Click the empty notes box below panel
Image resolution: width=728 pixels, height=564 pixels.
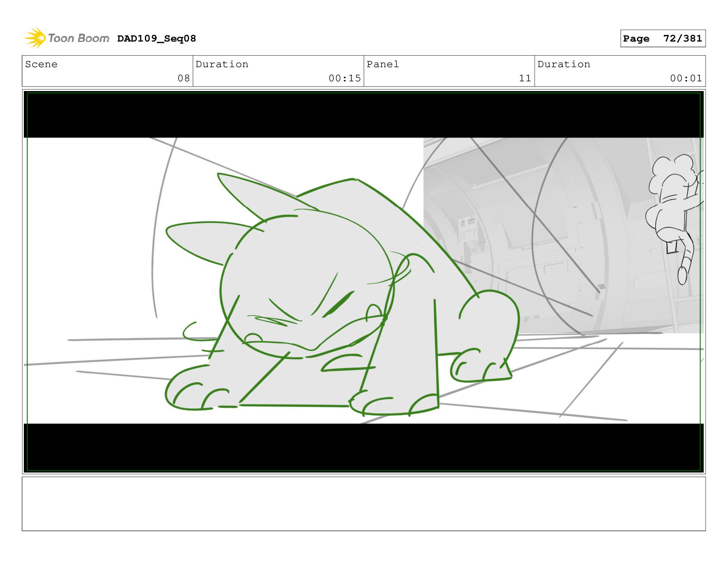(x=364, y=504)
